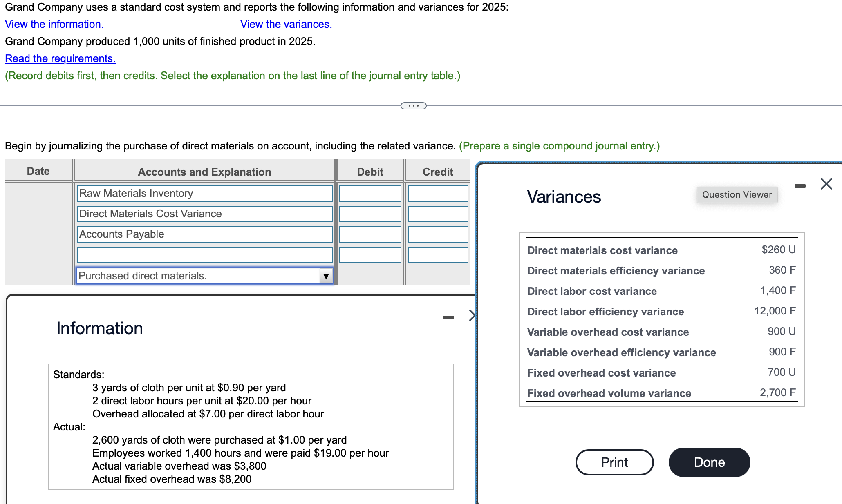Minimize the Variances panel
This screenshot has width=842, height=504.
pos(800,185)
